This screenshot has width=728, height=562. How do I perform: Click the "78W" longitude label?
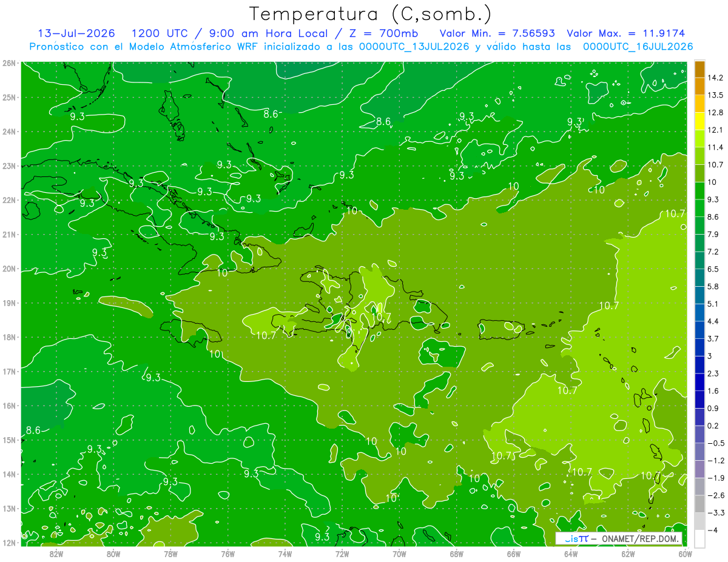[x=170, y=554]
